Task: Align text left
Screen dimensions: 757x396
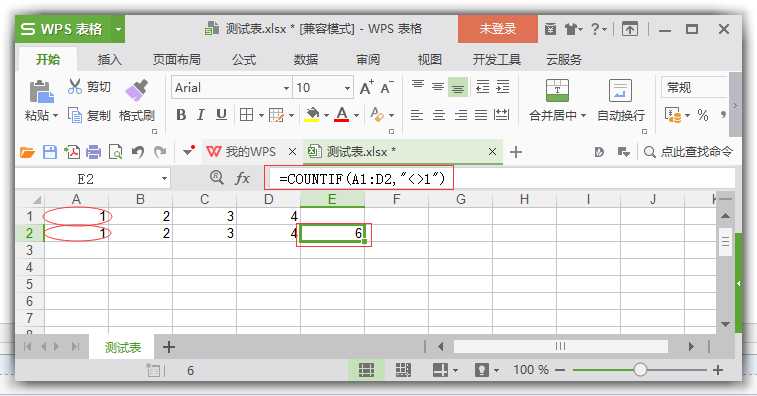Action: [417, 115]
